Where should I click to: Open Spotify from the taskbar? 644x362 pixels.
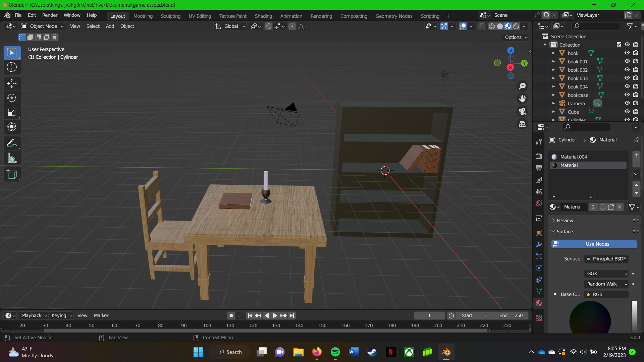336,352
